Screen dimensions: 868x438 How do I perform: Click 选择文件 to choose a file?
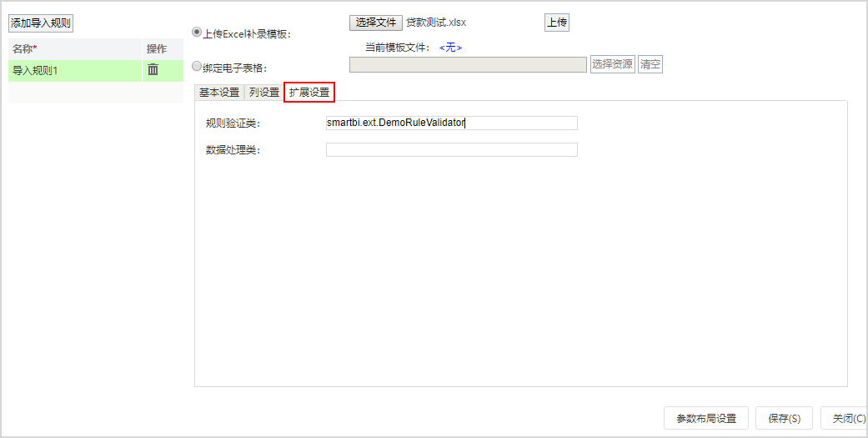click(376, 23)
